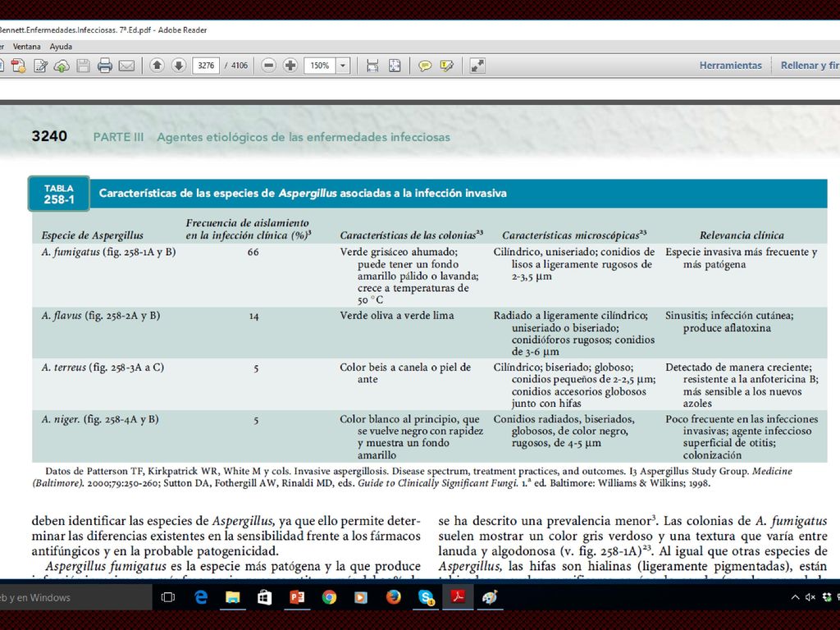Open Windows Store from the taskbar
Viewport: 840px width, 630px height.
tap(265, 597)
